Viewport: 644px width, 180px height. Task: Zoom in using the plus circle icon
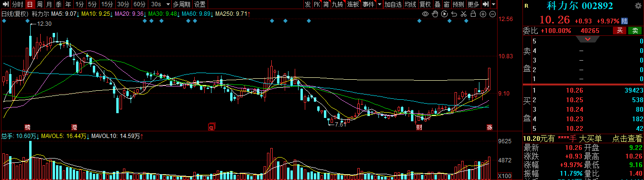pos(483,14)
